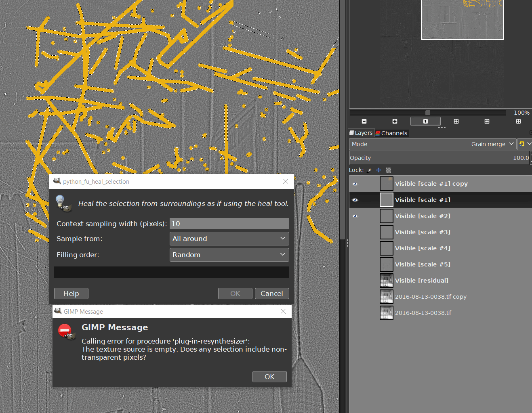
Task: Click the zoom out icon in navigation panel
Action: tap(364, 122)
